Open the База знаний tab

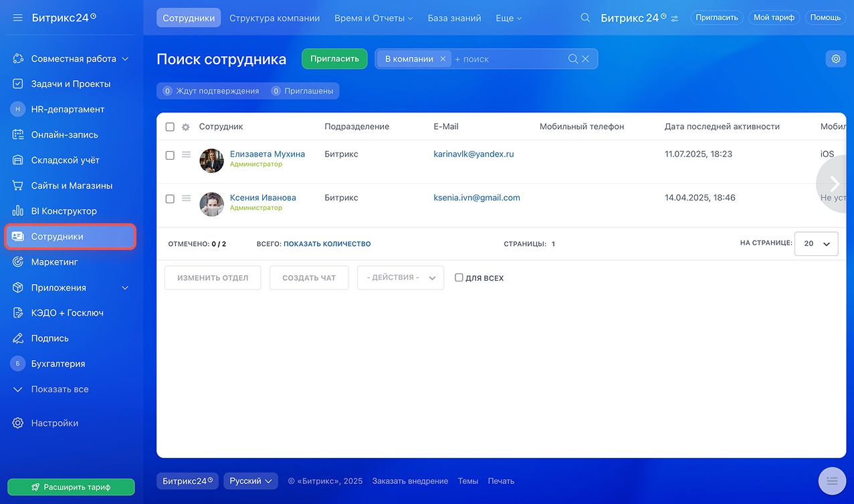pyautogui.click(x=454, y=18)
